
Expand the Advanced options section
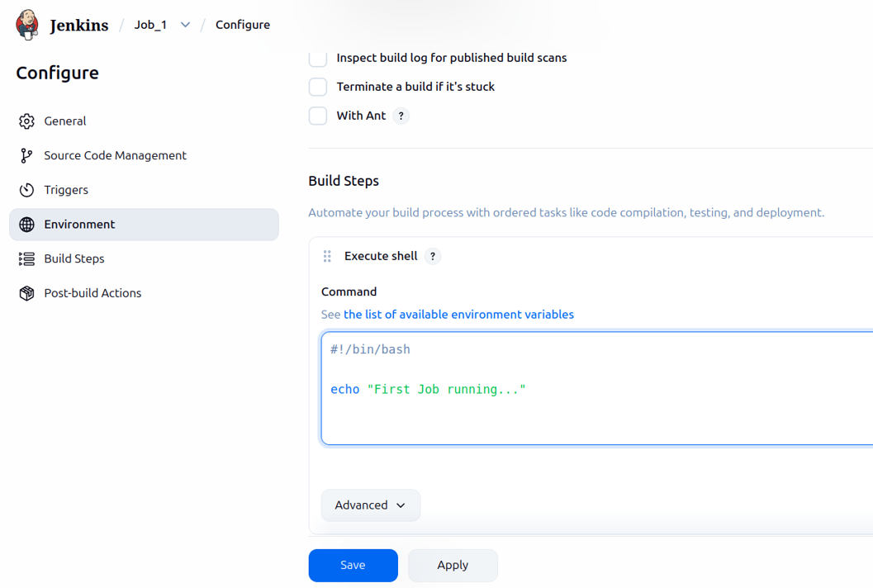[x=370, y=505]
